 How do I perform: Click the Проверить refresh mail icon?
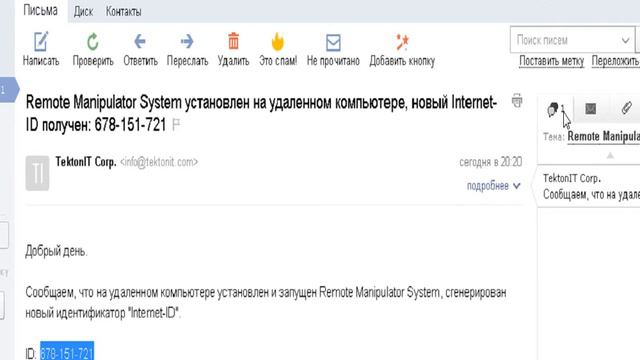(93, 42)
